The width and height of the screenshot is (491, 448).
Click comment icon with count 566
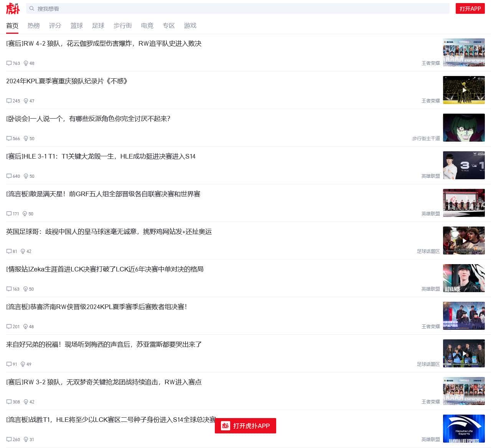[x=9, y=139]
